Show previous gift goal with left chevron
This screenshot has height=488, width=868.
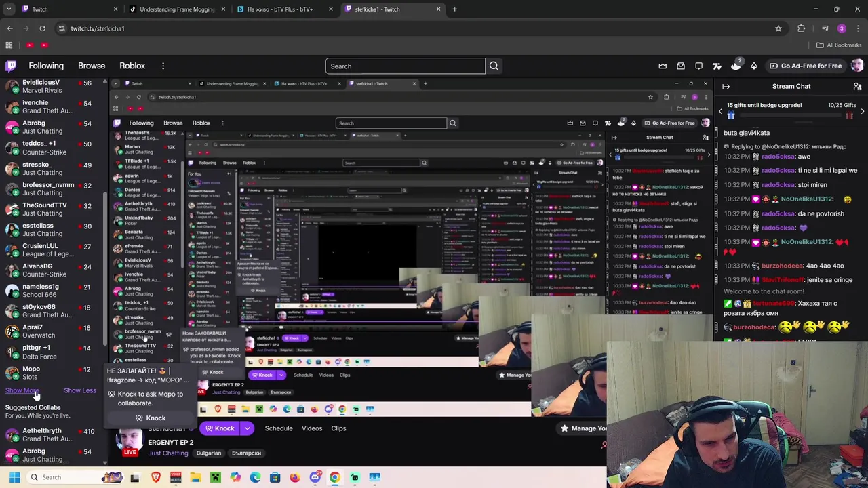tap(720, 110)
